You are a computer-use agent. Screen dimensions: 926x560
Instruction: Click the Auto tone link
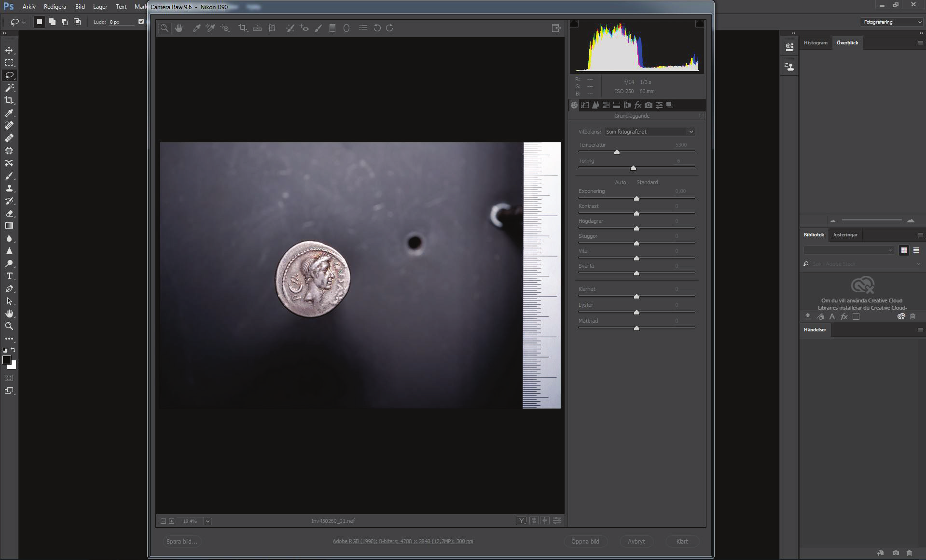(x=621, y=182)
